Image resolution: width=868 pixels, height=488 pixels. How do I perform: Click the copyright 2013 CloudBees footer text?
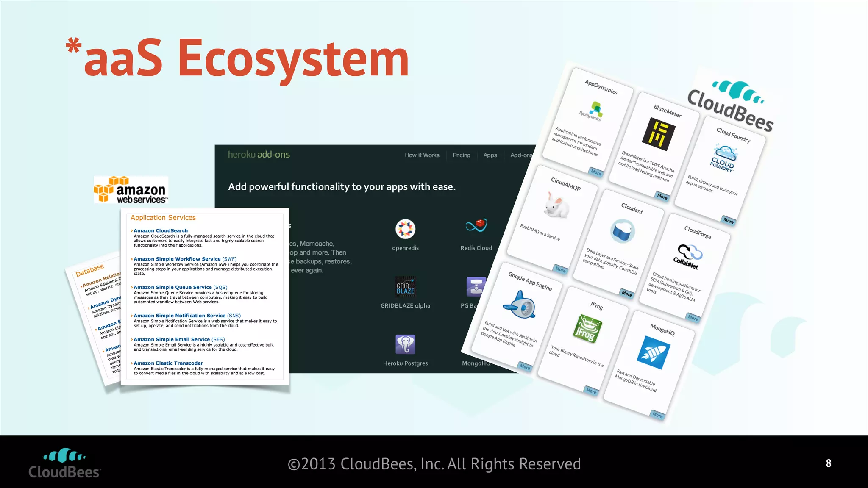(434, 464)
